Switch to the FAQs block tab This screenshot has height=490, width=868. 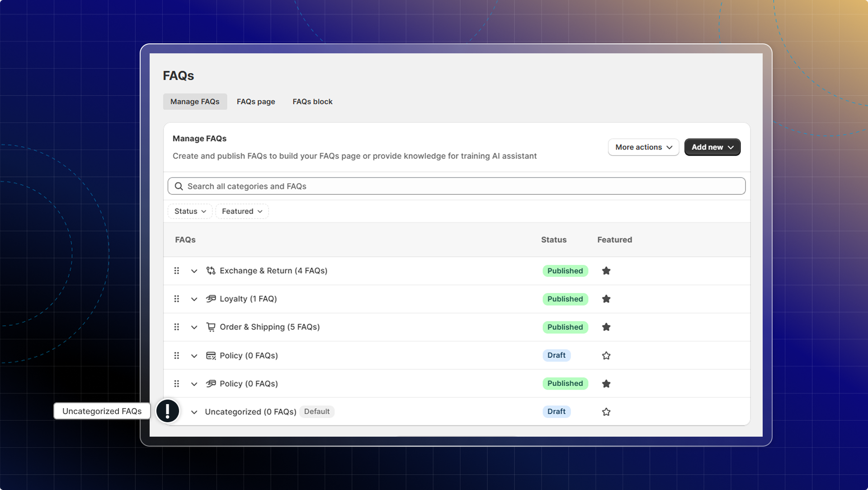pos(312,102)
